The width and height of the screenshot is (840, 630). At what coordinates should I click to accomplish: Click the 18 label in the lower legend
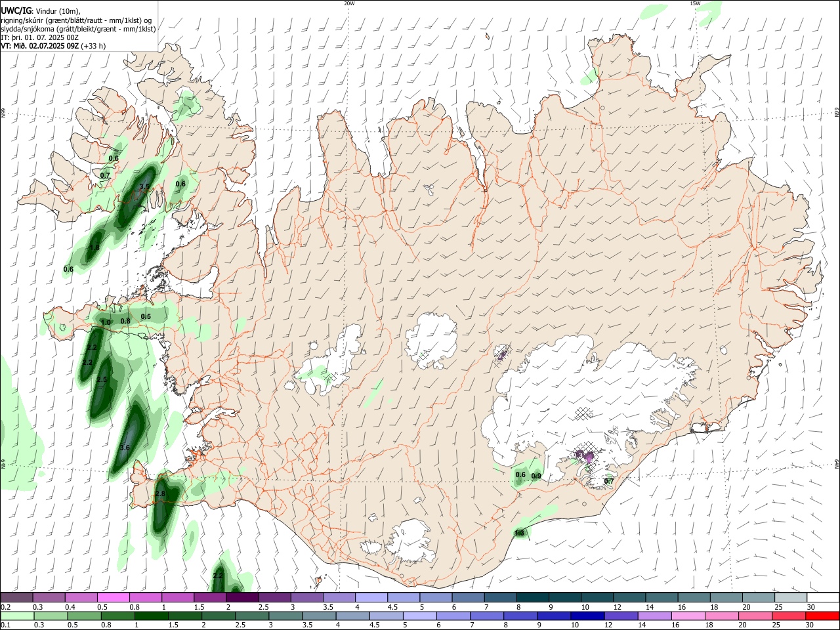click(x=709, y=625)
